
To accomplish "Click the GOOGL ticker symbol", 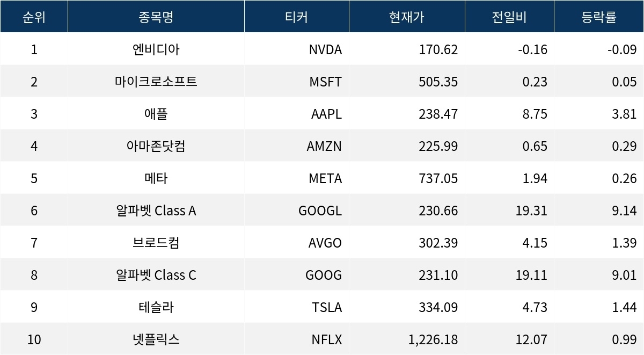I will pyautogui.click(x=320, y=211).
